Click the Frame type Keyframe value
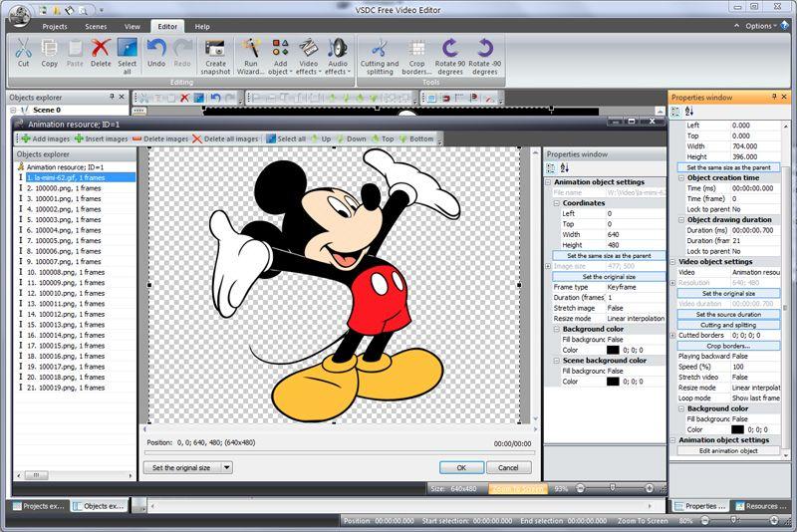The width and height of the screenshot is (797, 532). 635,287
